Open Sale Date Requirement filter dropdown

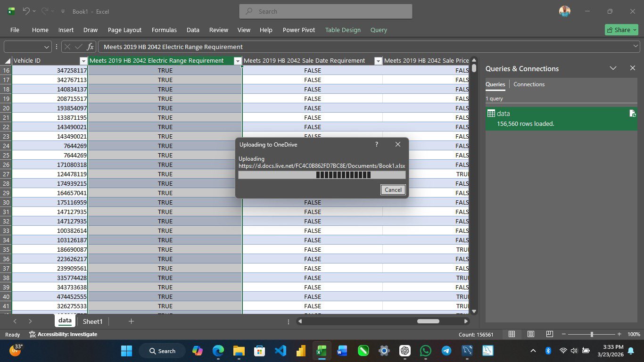point(378,61)
